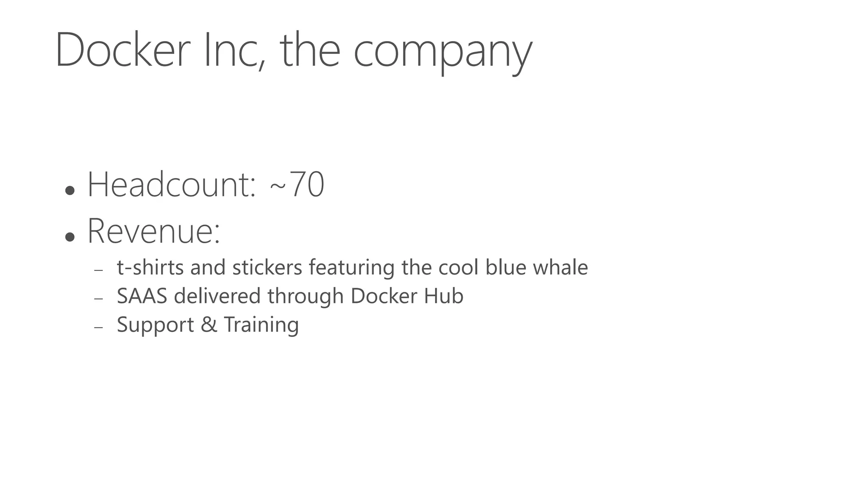
Task: Click the word "company" in the title
Action: 442,53
